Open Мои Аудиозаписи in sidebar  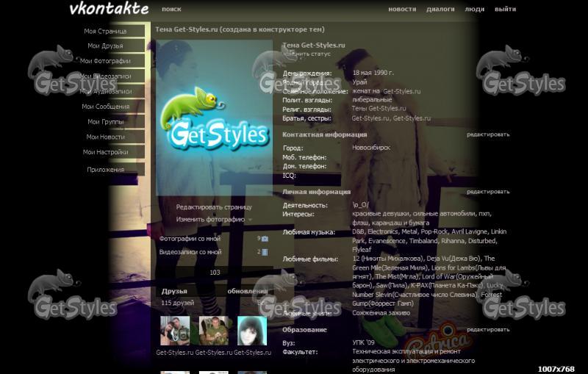coord(105,91)
